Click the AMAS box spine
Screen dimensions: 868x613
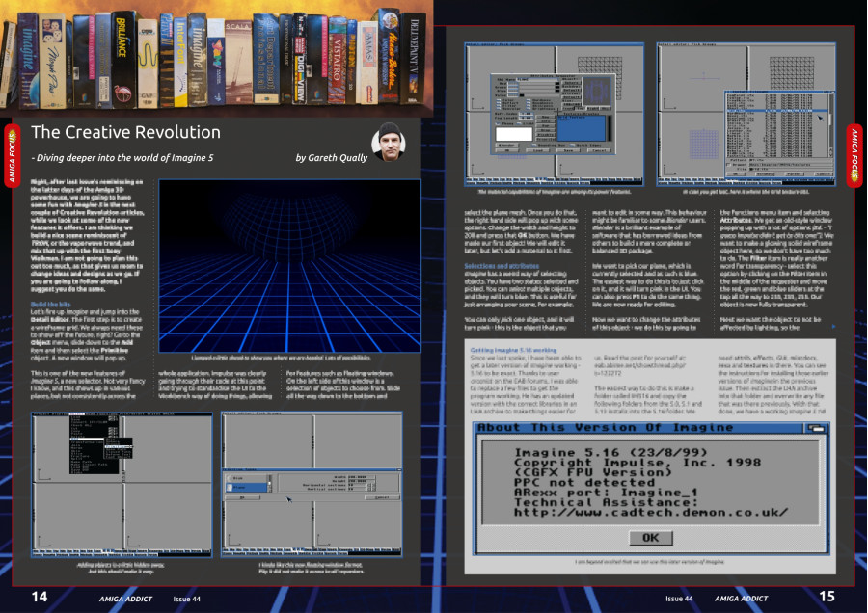367,62
